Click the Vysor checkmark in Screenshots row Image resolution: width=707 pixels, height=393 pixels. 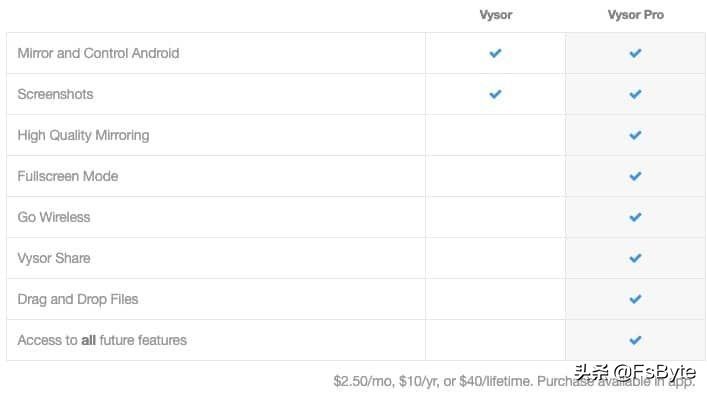[495, 94]
